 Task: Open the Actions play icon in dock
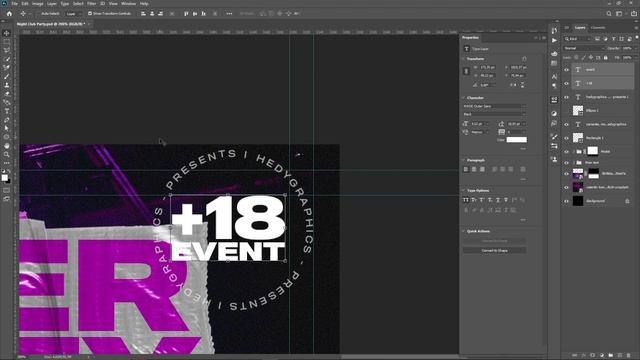(x=554, y=40)
